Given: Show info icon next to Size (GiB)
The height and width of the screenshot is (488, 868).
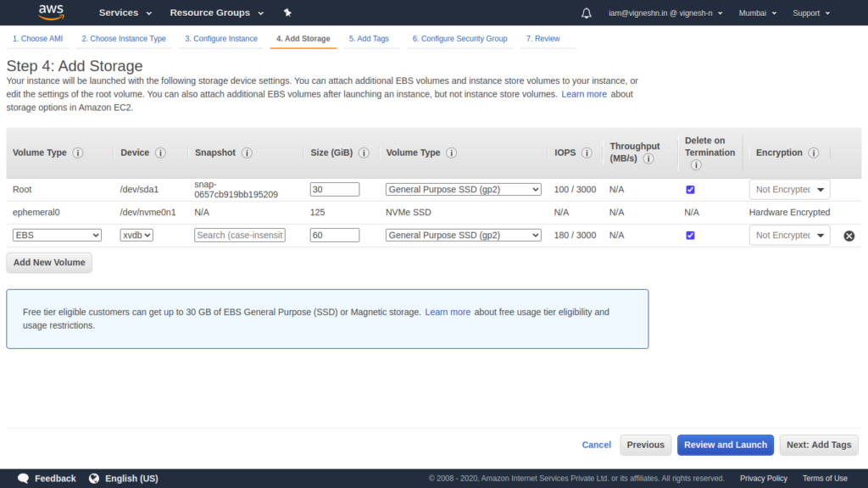Looking at the screenshot, I should coord(364,152).
